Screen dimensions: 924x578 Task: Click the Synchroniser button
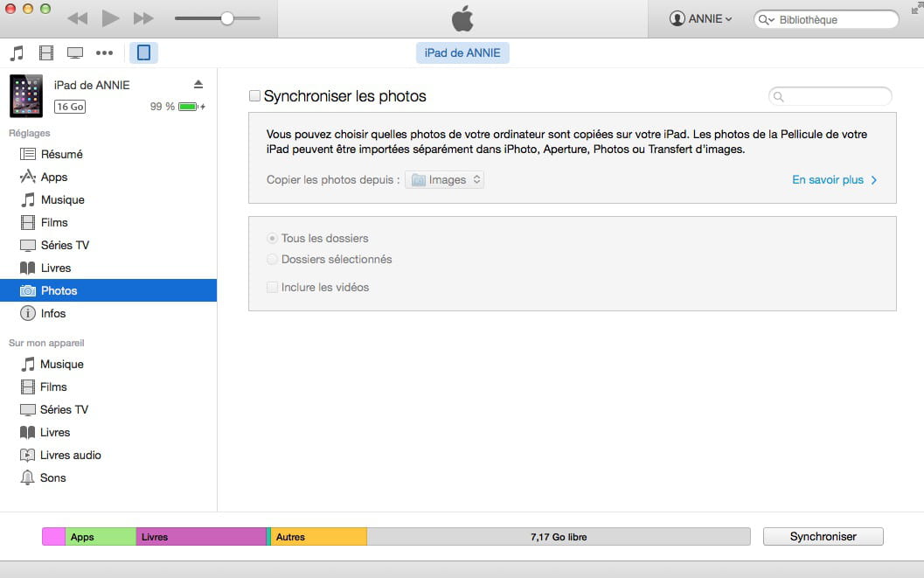point(823,537)
